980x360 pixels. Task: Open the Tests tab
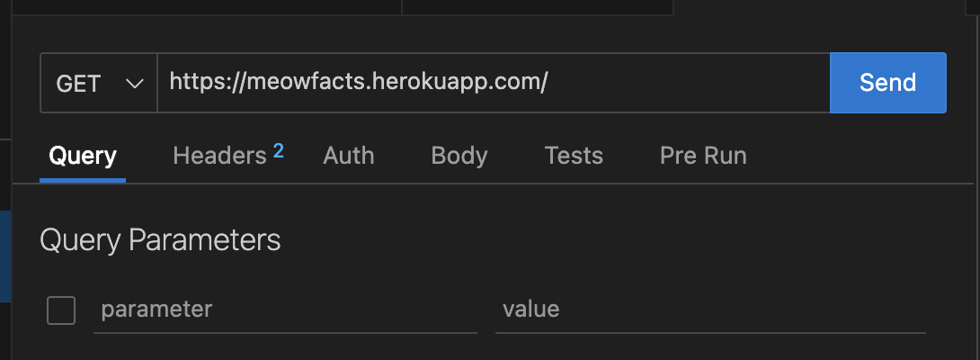tap(574, 156)
